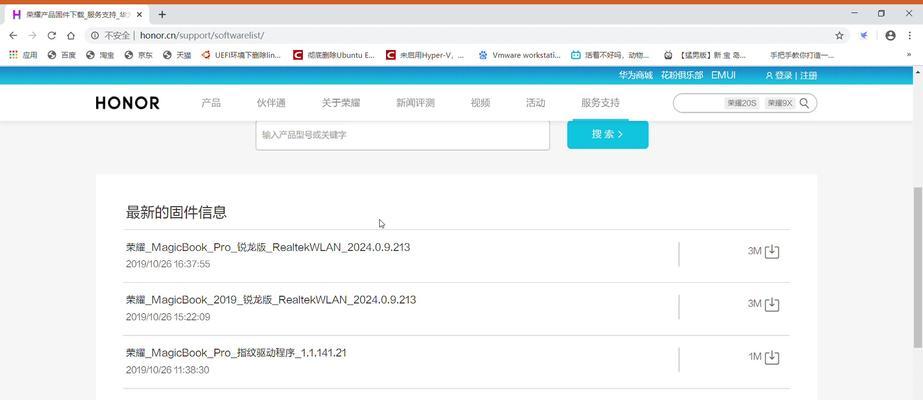Click the 注册 link
This screenshot has height=400, width=923.
click(808, 75)
